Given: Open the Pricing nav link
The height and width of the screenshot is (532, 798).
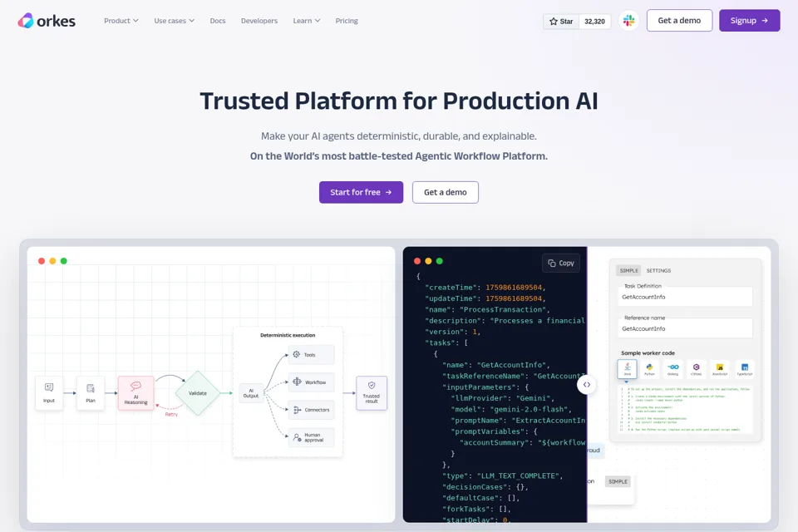Looking at the screenshot, I should pyautogui.click(x=347, y=21).
